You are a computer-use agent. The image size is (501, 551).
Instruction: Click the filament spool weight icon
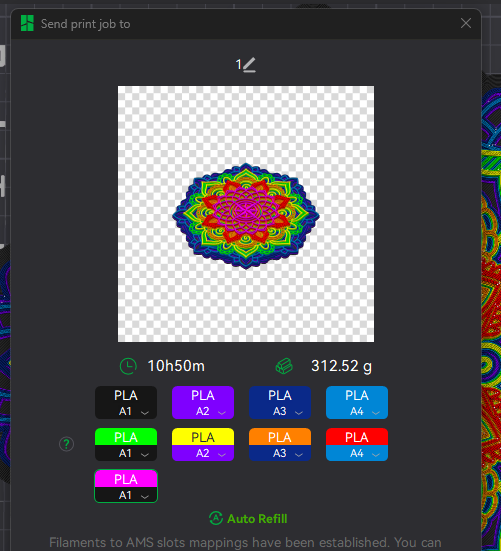tap(284, 366)
